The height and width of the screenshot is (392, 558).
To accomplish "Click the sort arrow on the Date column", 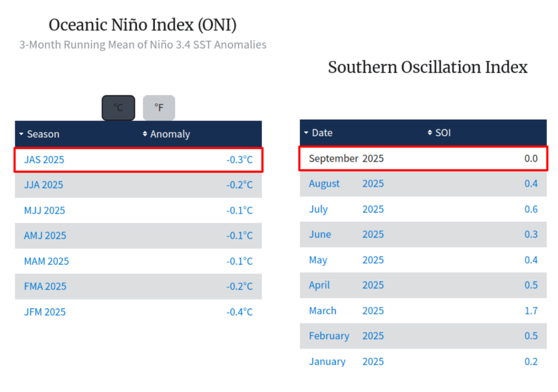I will click(306, 133).
